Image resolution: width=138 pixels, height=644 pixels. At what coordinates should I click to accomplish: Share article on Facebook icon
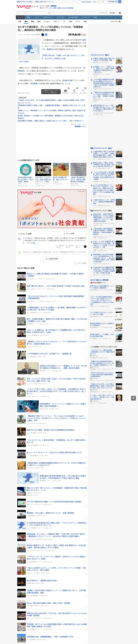46,35
